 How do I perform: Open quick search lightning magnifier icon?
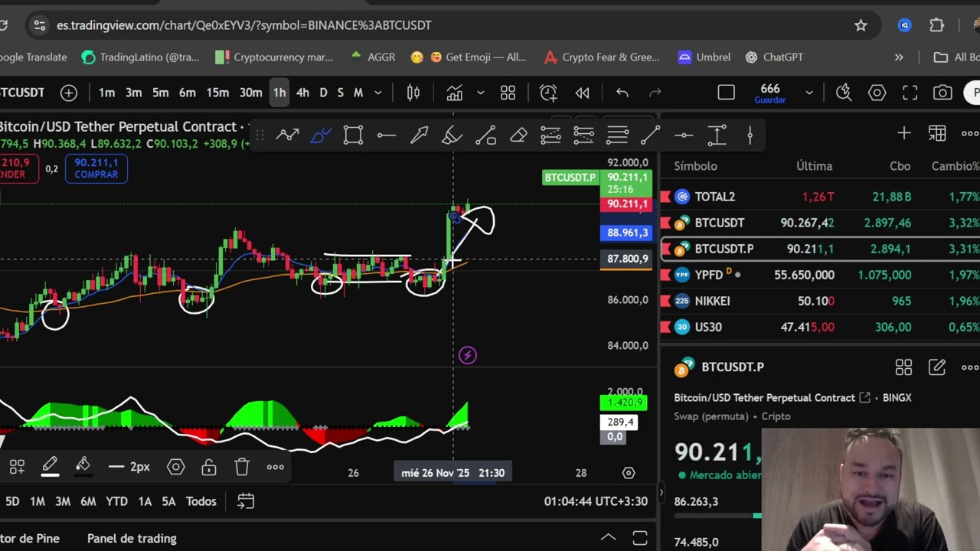844,93
